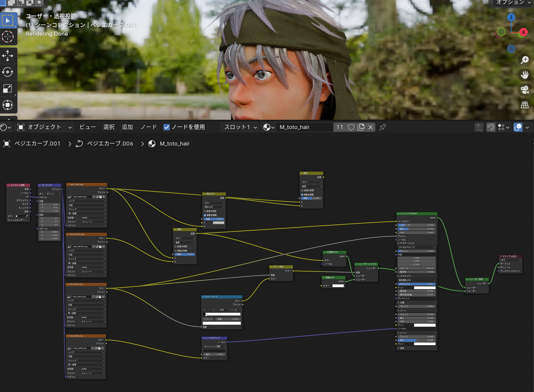The width and height of the screenshot is (534, 392).
Task: Click the fake user shield icon
Action: pyautogui.click(x=351, y=127)
